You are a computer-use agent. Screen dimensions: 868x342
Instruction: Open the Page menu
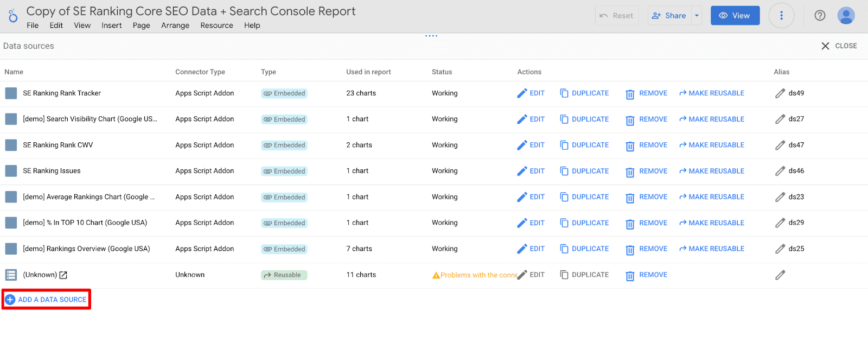coord(141,26)
